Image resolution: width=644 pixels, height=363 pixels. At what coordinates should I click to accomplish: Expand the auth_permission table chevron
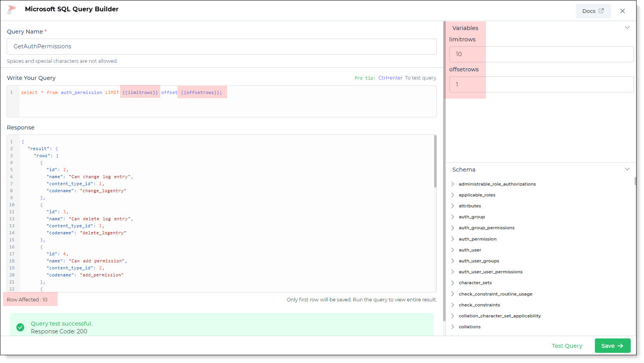[x=452, y=239]
